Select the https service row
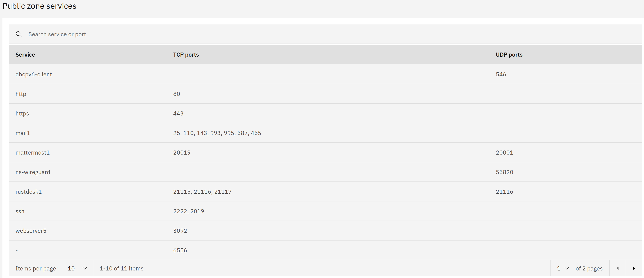This screenshot has width=644, height=278. [22, 114]
